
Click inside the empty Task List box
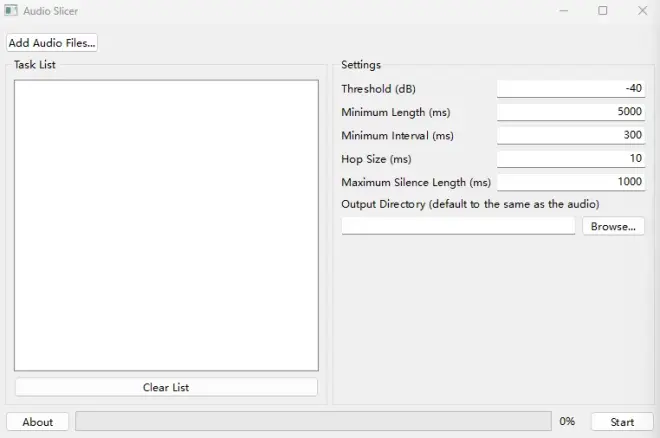[166, 226]
